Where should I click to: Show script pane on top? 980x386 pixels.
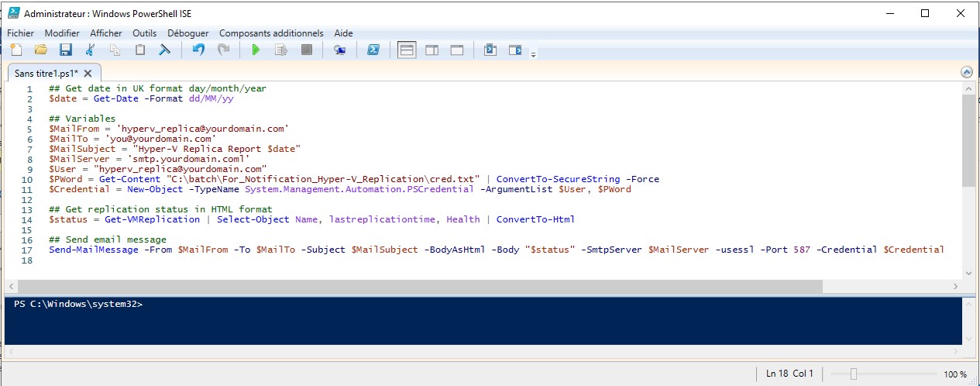(407, 50)
